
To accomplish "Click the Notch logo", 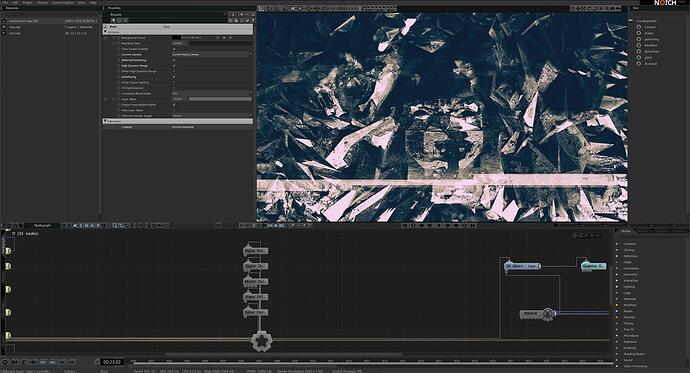I will tap(665, 3).
